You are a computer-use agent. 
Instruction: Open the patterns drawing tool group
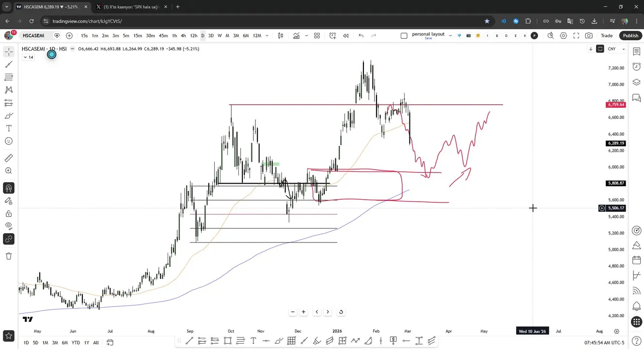tap(9, 90)
